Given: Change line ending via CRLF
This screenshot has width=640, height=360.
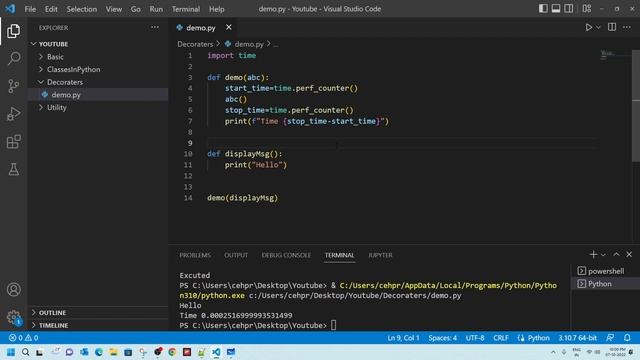Looking at the screenshot, I should 501,338.
